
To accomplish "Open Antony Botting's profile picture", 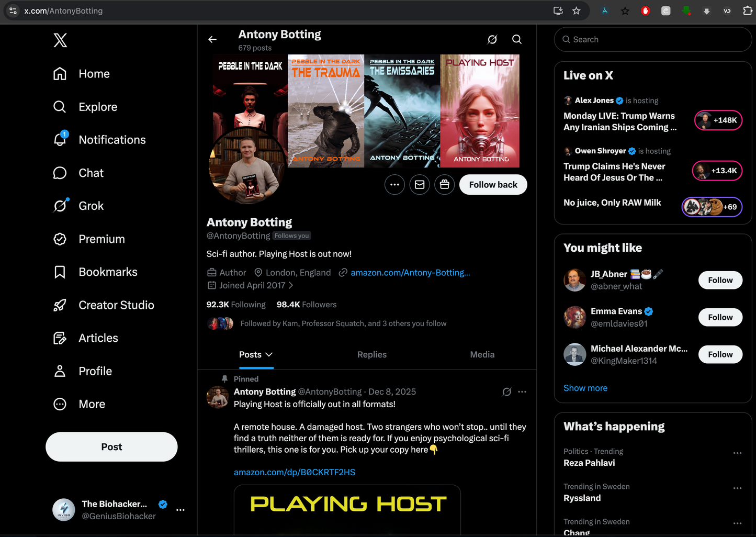I will (x=247, y=165).
